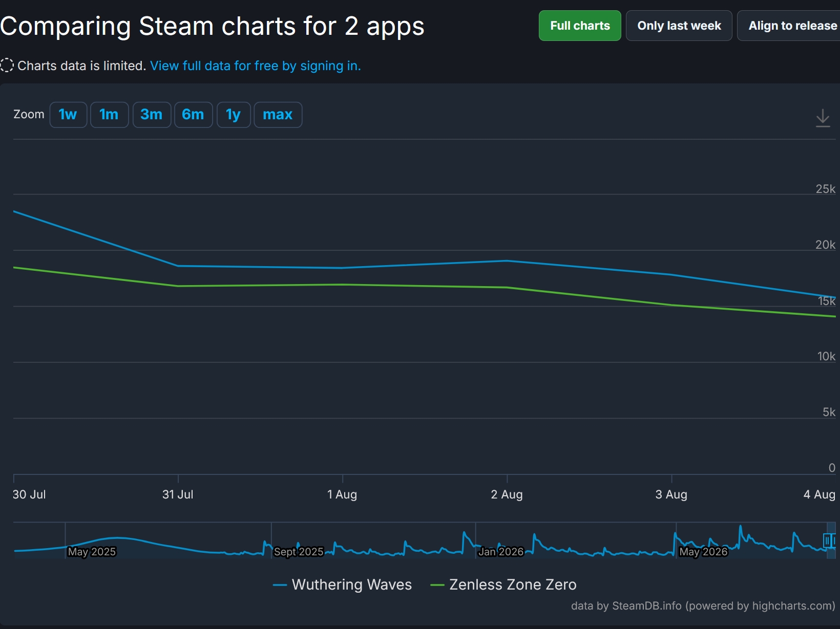This screenshot has height=629, width=840.
Task: Set zoom range to max
Action: click(278, 115)
